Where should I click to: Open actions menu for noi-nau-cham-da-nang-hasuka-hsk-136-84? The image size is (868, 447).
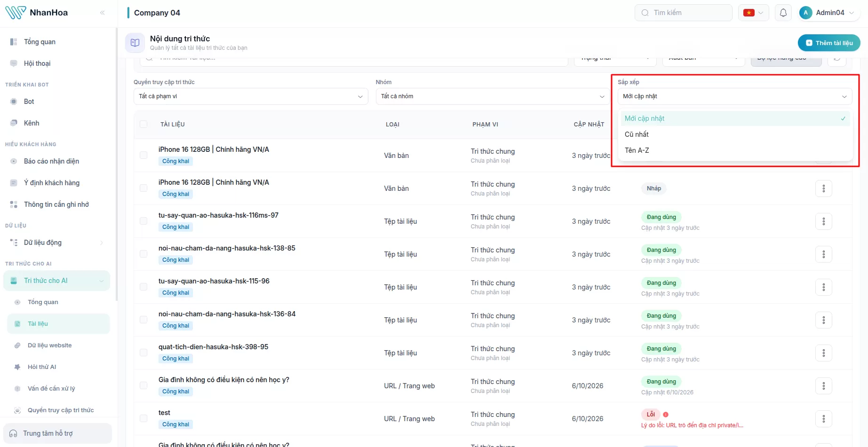click(x=823, y=320)
